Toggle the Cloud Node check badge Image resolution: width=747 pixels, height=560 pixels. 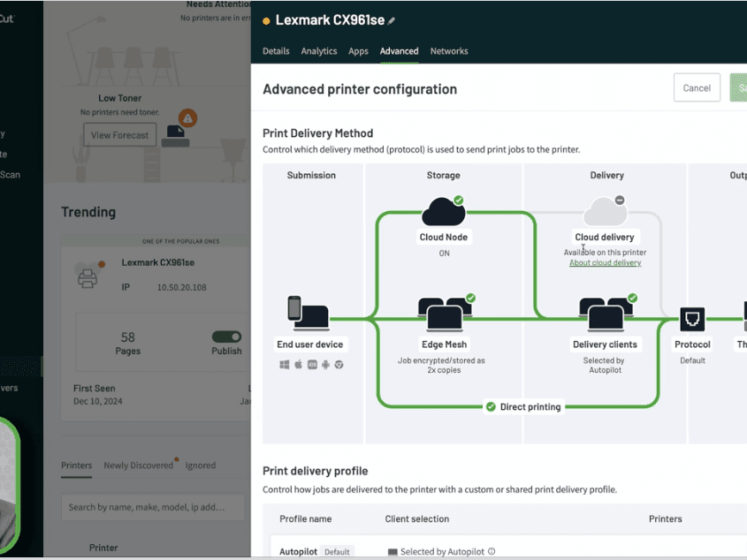(459, 200)
